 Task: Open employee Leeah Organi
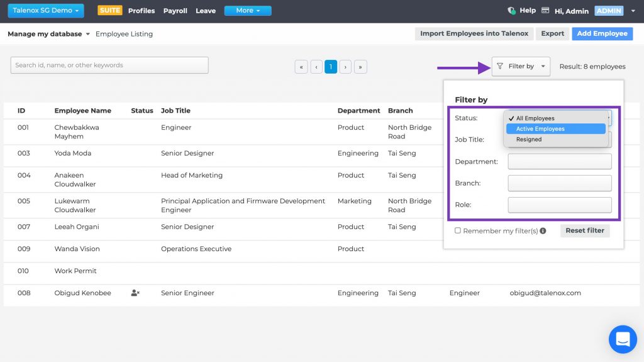(76, 227)
